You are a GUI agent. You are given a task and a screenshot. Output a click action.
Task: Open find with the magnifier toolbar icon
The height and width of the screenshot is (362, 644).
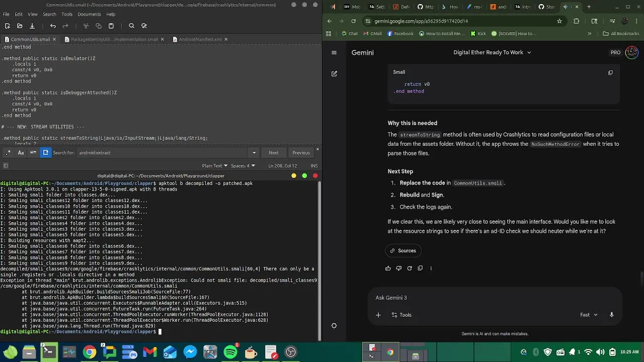point(131,26)
